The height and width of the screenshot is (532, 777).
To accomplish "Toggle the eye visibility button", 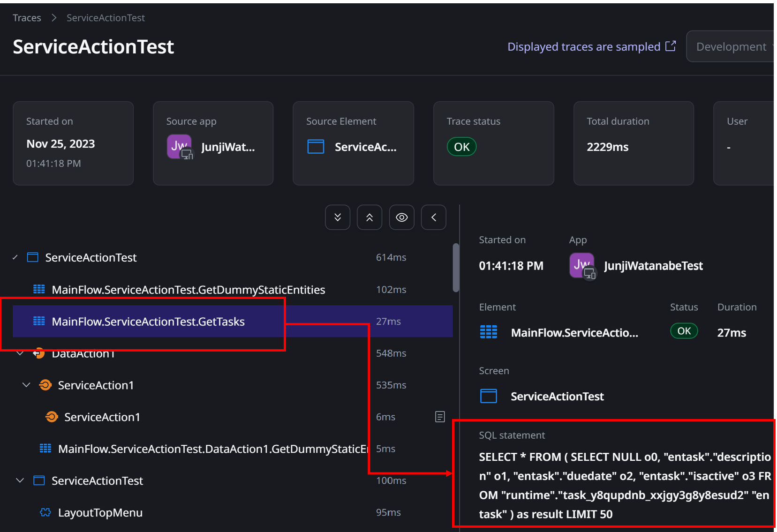I will click(402, 217).
